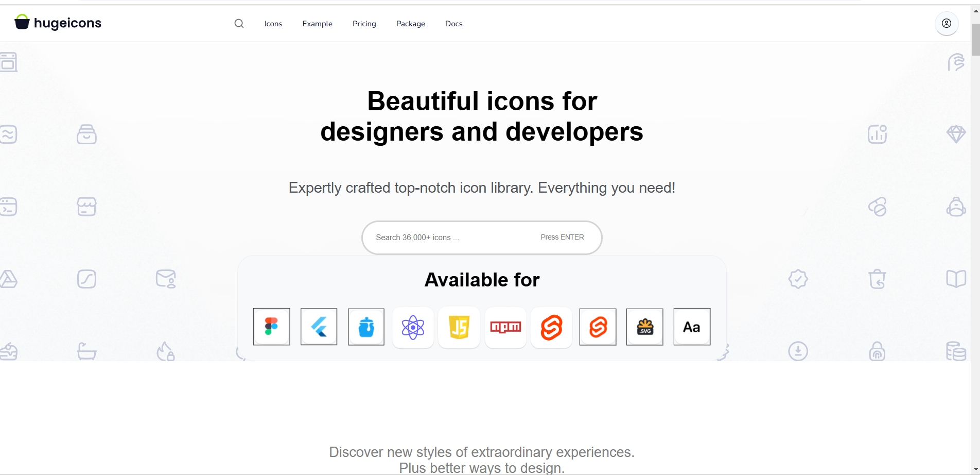
Task: Select the Aa icon font option
Action: 692,327
